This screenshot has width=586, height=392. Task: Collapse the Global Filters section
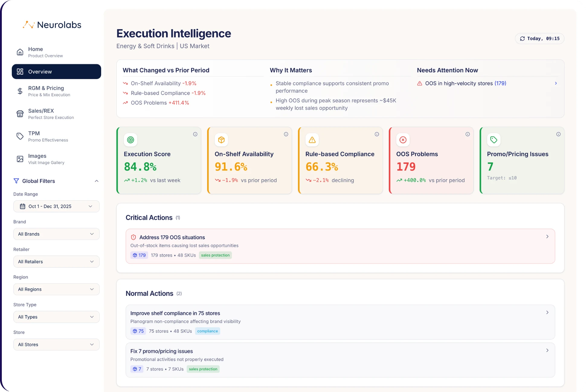[97, 181]
